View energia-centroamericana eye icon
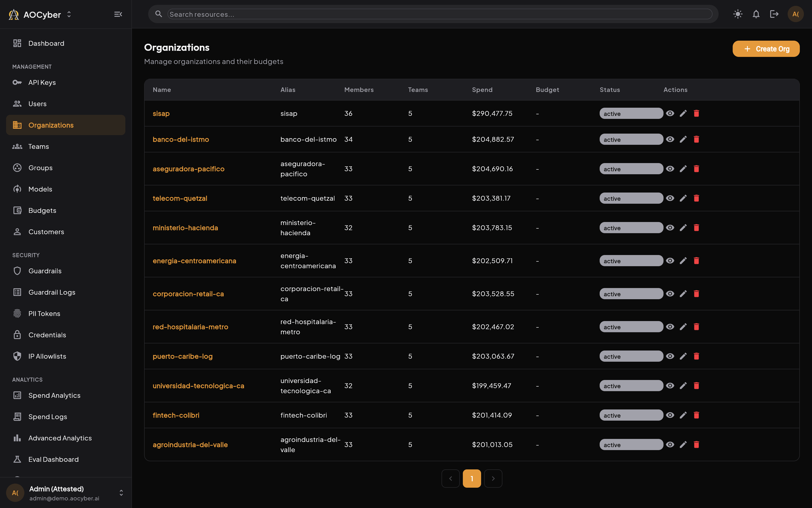This screenshot has height=508, width=812. 670,261
